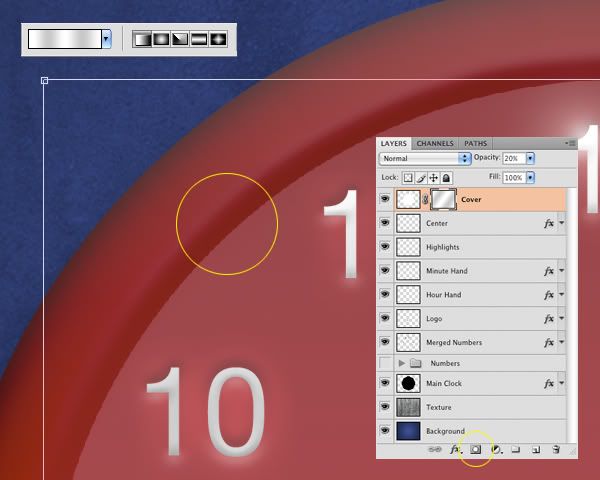The height and width of the screenshot is (480, 600).
Task: Enable the lock transparent pixels icon
Action: tap(408, 177)
